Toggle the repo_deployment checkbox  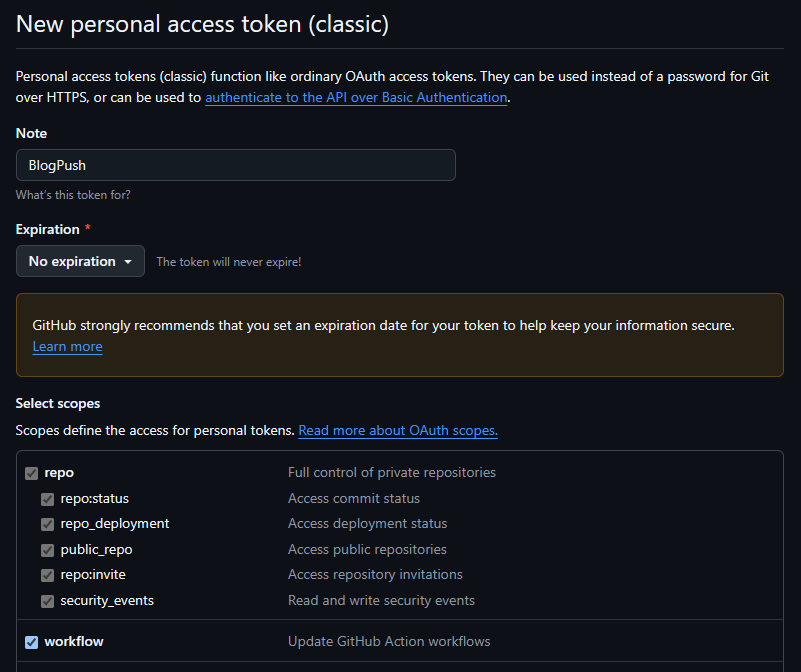tap(48, 524)
